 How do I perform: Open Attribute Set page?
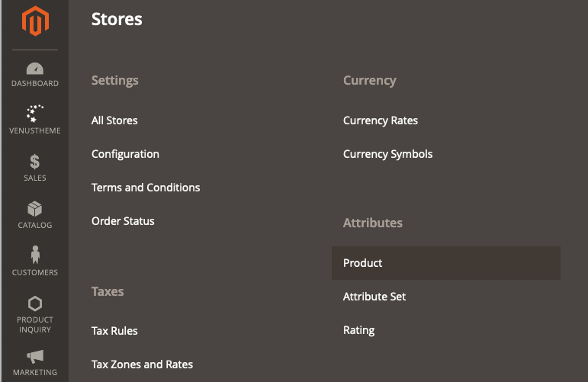click(x=374, y=297)
